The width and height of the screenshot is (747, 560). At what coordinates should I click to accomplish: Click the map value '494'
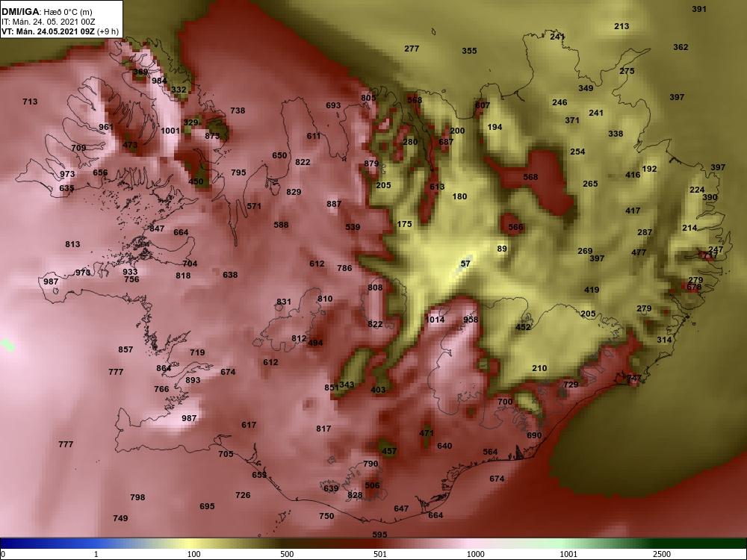315,343
